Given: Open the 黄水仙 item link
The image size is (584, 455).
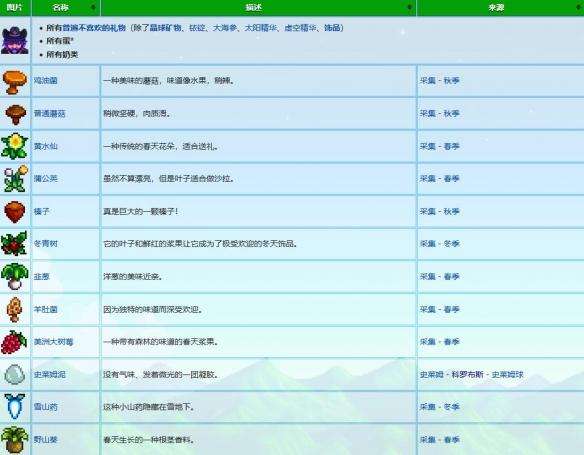Looking at the screenshot, I should tap(45, 146).
